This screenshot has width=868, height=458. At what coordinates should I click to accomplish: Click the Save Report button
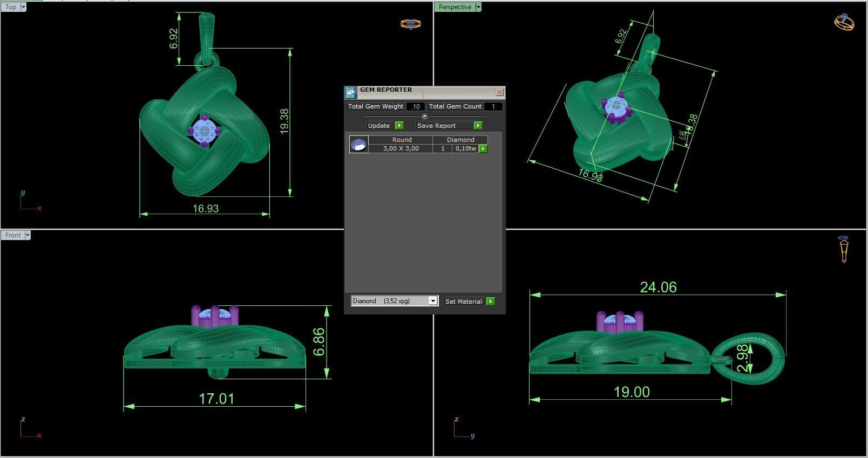[x=444, y=126]
